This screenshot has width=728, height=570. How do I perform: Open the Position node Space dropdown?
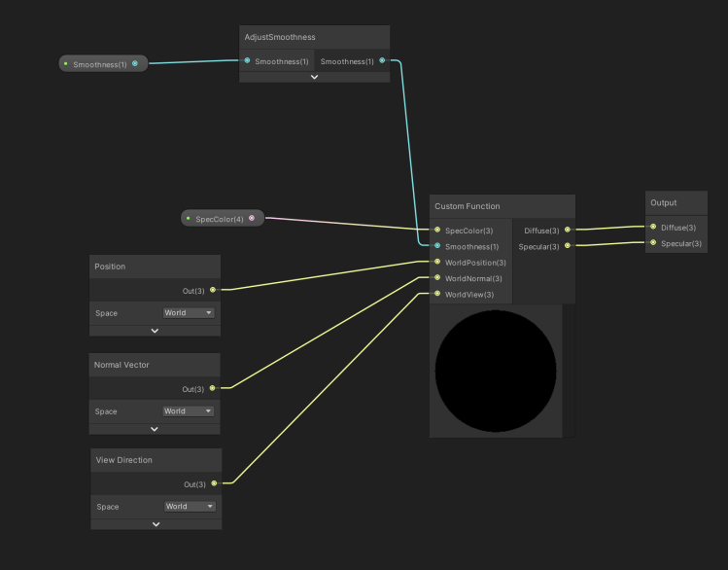pyautogui.click(x=189, y=313)
